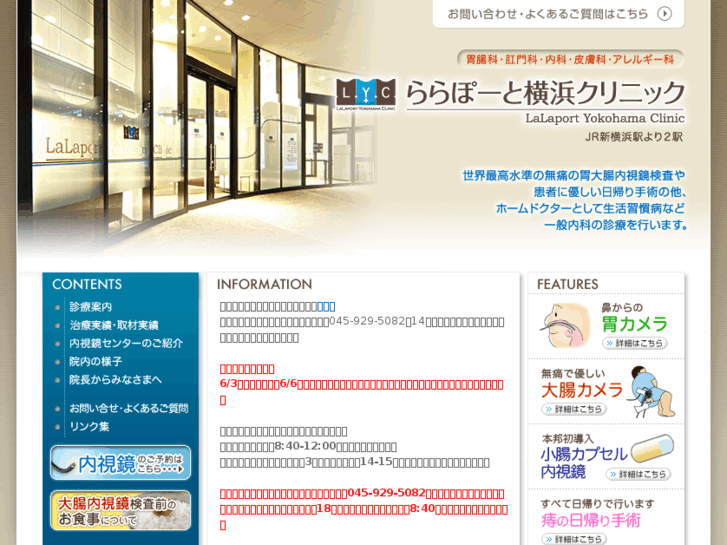The height and width of the screenshot is (545, 727).
Task: Click 胃腸科・肛門科・内科・皮膚科・アレルギー科 label
Action: point(570,59)
